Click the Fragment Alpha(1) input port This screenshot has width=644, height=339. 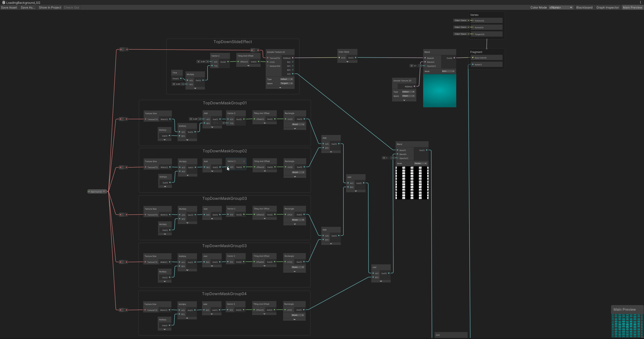pos(473,64)
